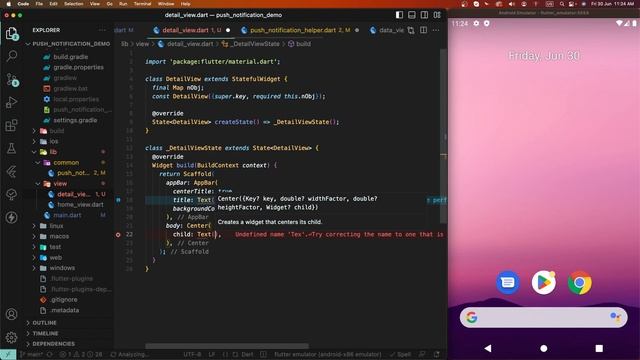Toggle bottom panel layout icon
640x360 pixels.
(412, 15)
